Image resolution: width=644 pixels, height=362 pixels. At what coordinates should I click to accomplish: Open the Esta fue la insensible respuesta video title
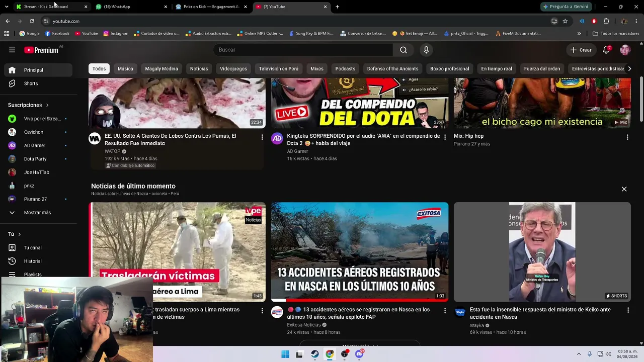point(540,313)
